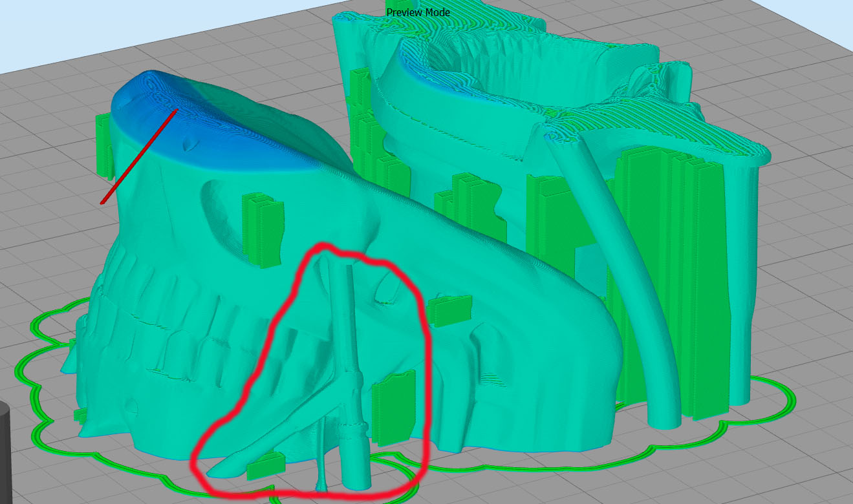Click the pointed tusk tip at the skull base
This screenshot has height=504, width=853.
(x=217, y=470)
